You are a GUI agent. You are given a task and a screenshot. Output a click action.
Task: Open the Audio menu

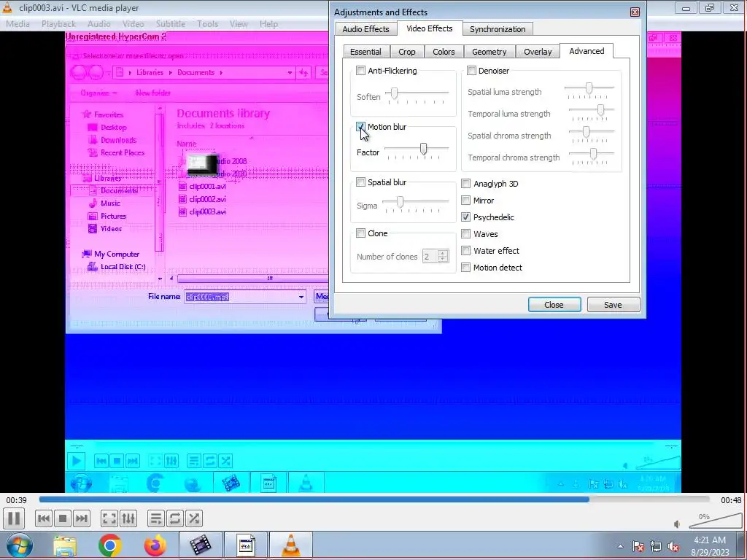(x=99, y=24)
